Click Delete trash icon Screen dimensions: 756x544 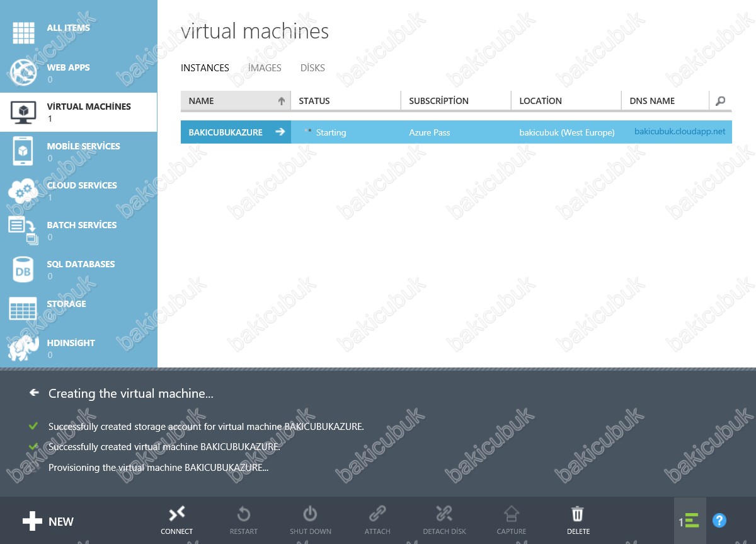(x=578, y=514)
